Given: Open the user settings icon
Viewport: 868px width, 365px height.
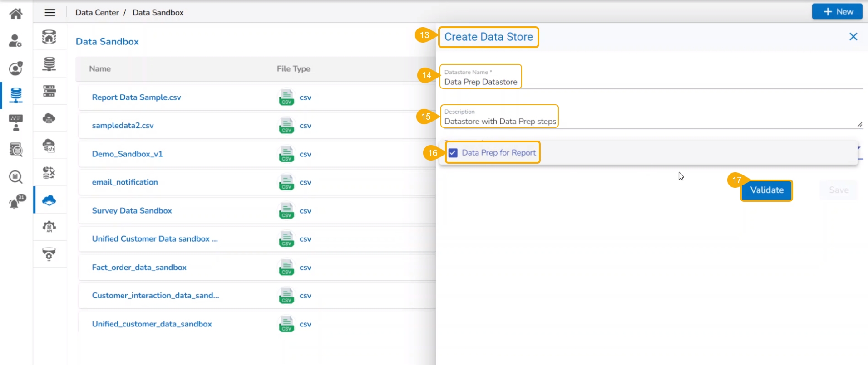Looking at the screenshot, I should click(x=16, y=41).
